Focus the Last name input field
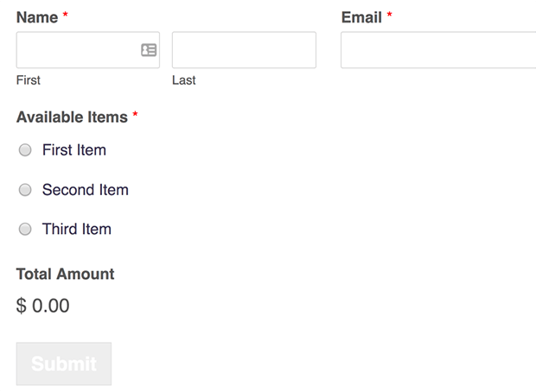The height and width of the screenshot is (392, 536). click(244, 50)
